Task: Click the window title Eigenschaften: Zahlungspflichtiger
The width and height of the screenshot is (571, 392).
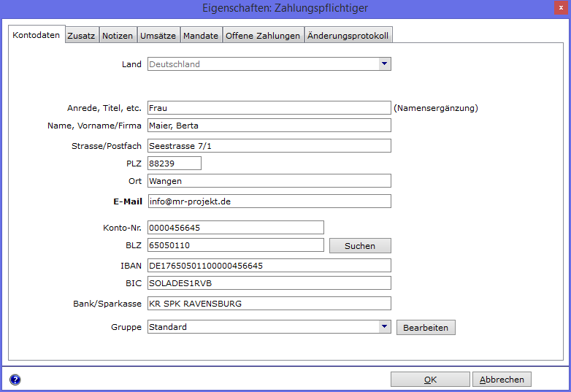Action: tap(285, 8)
